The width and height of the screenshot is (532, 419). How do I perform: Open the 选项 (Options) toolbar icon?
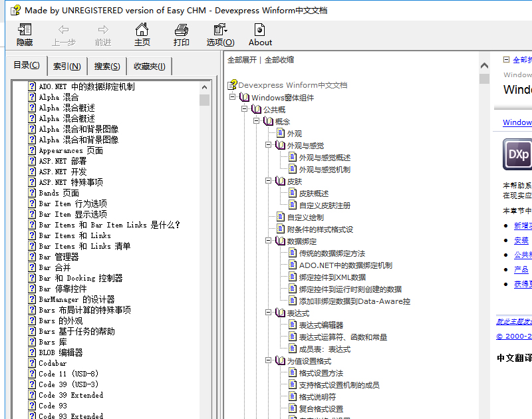tap(220, 29)
